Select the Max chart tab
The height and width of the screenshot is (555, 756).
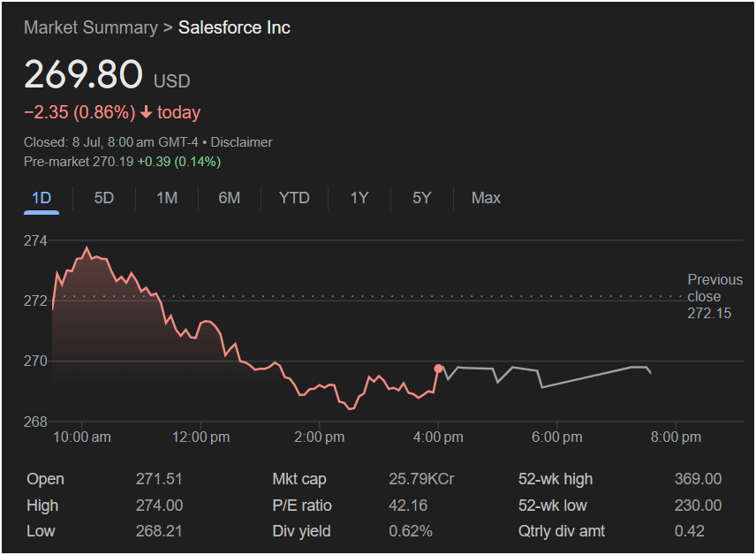[x=486, y=198]
